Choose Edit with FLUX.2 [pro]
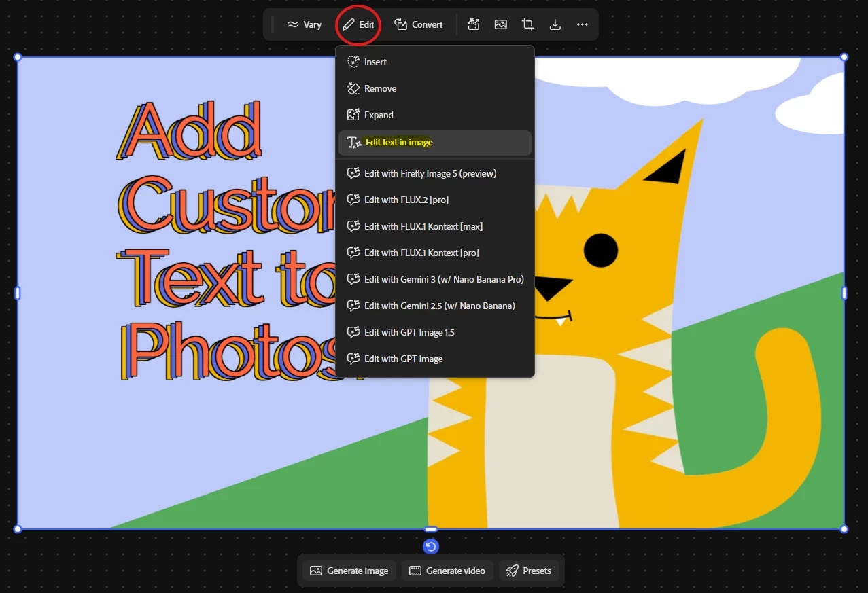The image size is (868, 593). pyautogui.click(x=435, y=200)
